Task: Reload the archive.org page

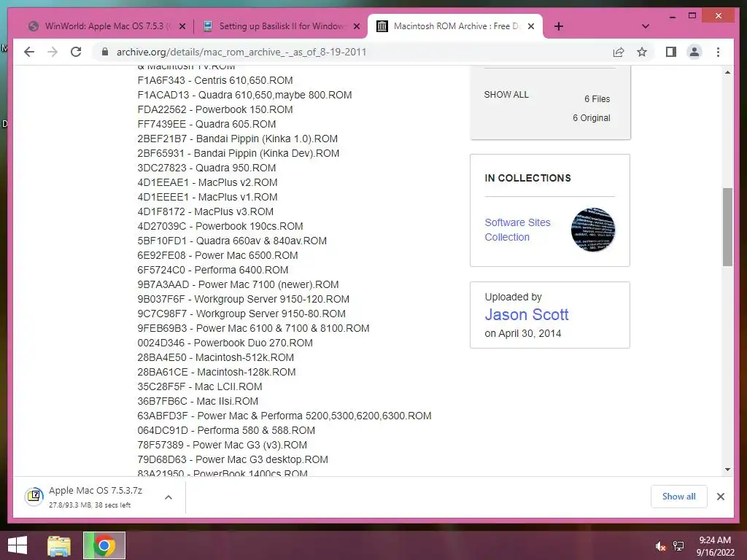Action: [76, 52]
